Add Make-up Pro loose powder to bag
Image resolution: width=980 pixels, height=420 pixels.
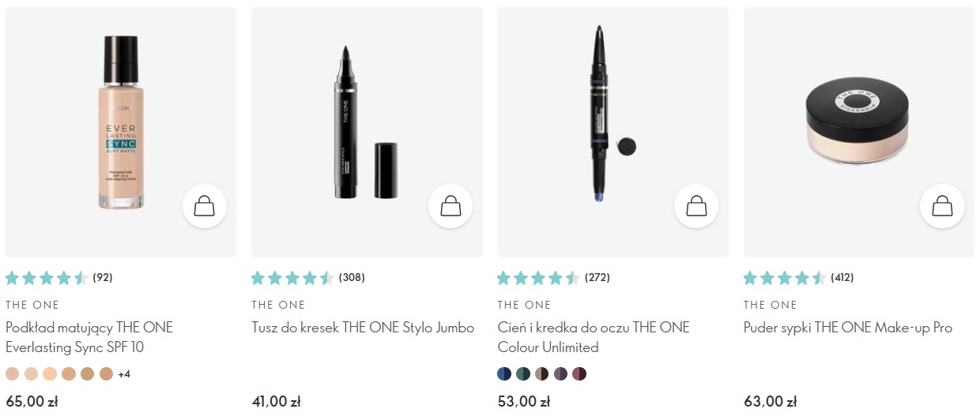click(x=942, y=207)
